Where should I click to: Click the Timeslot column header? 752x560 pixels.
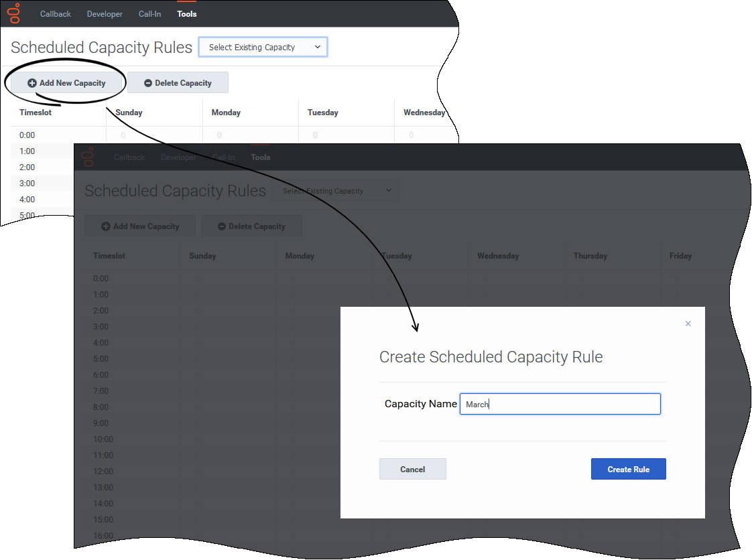tap(36, 113)
